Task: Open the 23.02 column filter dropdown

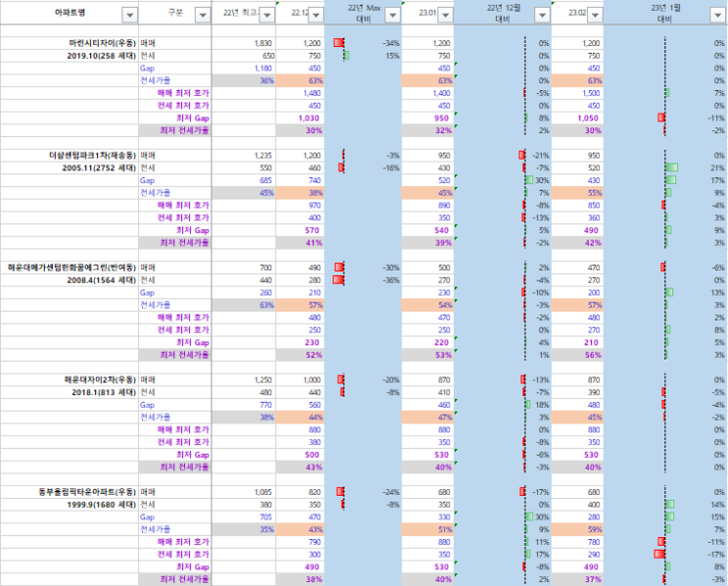Action: (595, 16)
